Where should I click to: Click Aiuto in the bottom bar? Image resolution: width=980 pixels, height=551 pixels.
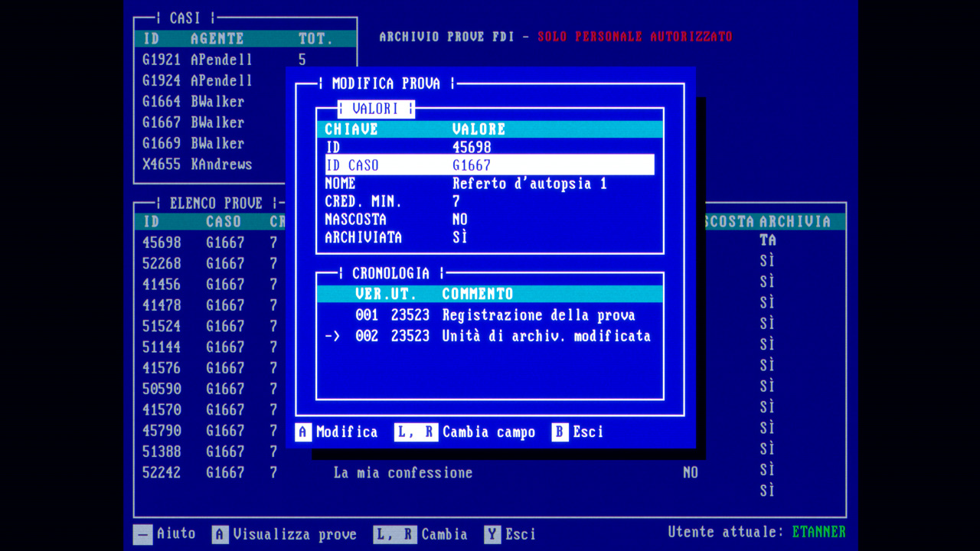176,534
